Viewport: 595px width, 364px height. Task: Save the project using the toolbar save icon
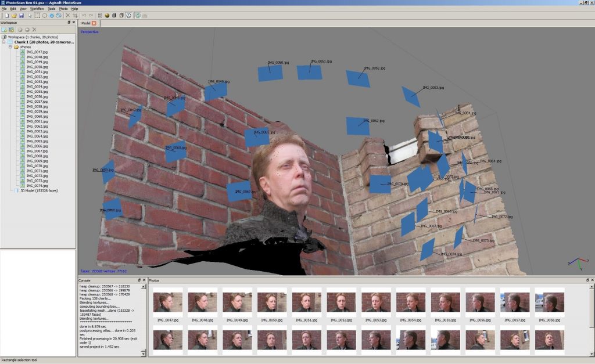pos(21,15)
